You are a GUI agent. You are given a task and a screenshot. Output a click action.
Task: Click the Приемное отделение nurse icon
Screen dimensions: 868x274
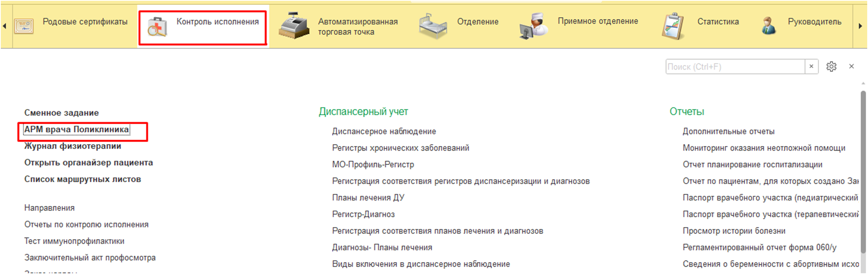[533, 26]
